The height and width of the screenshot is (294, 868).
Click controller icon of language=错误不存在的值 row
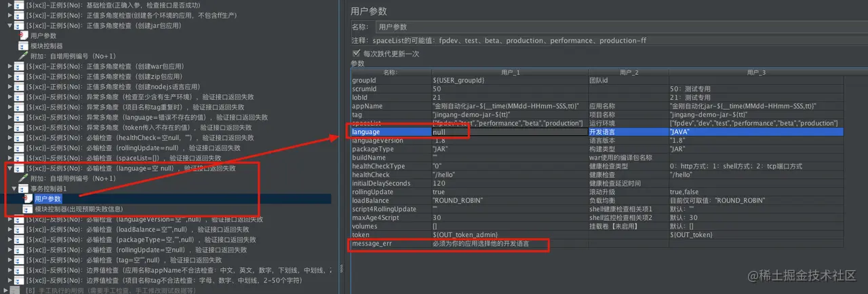coord(18,117)
